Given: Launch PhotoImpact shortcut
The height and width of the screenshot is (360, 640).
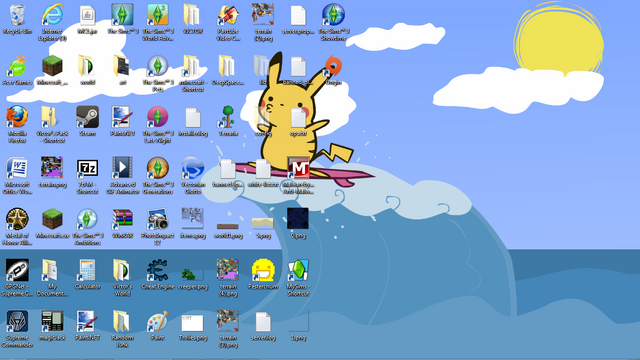Looking at the screenshot, I should pos(158,220).
